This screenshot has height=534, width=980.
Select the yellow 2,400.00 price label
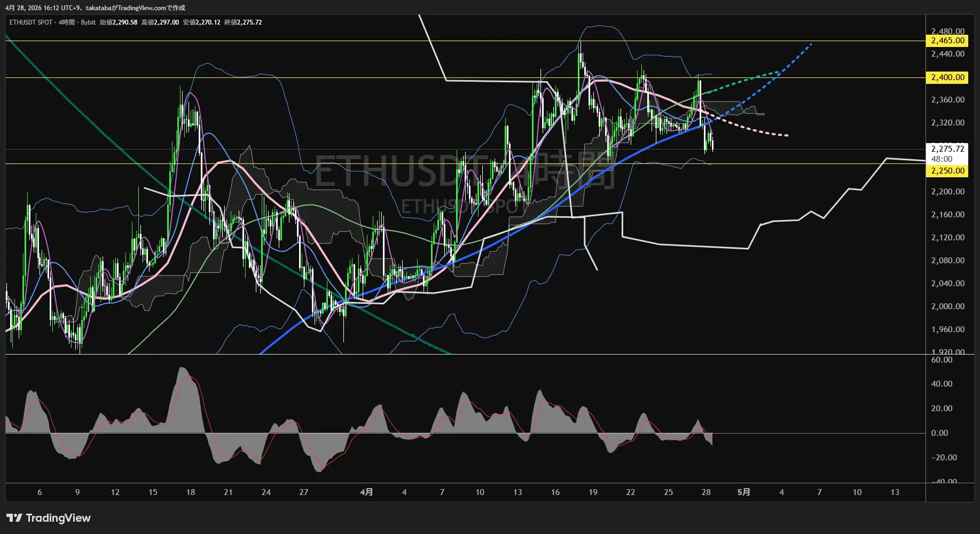[x=947, y=77]
